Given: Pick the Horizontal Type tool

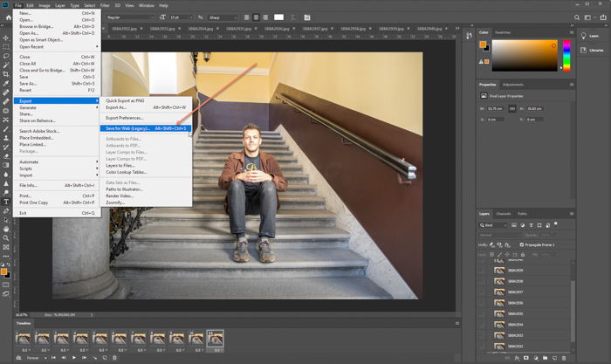Looking at the screenshot, I should click(x=6, y=201).
